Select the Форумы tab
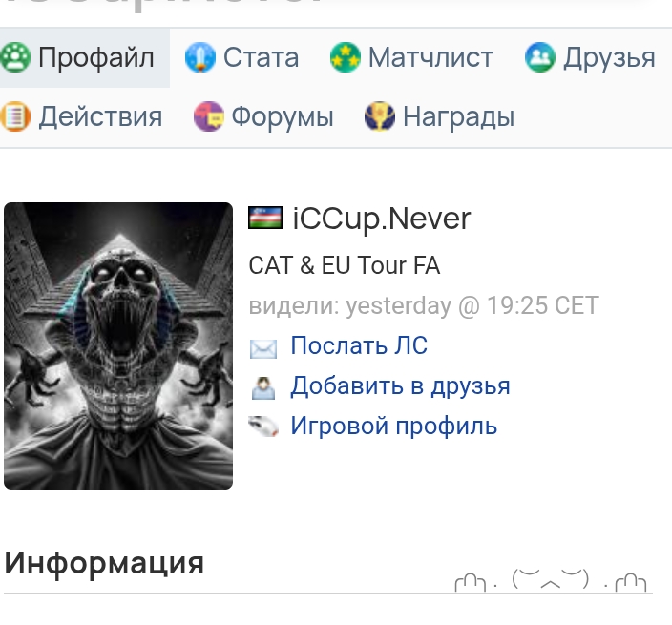 (263, 116)
